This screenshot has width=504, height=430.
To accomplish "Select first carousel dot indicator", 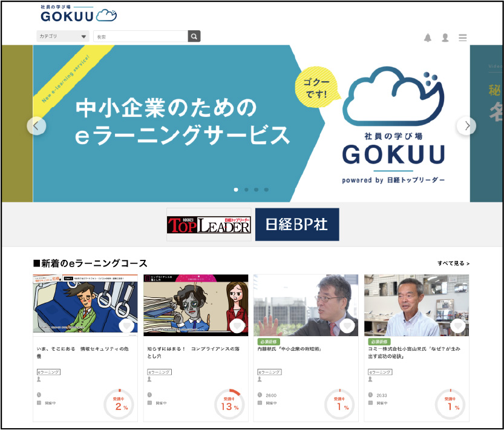I will pos(236,190).
